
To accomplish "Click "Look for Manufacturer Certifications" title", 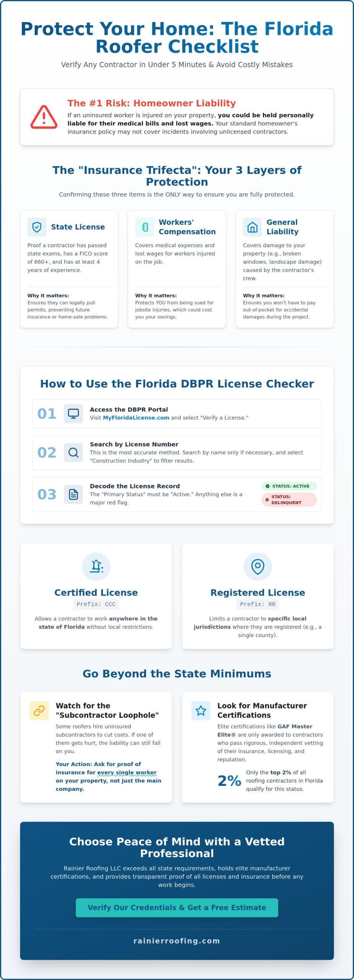I will [x=262, y=710].
